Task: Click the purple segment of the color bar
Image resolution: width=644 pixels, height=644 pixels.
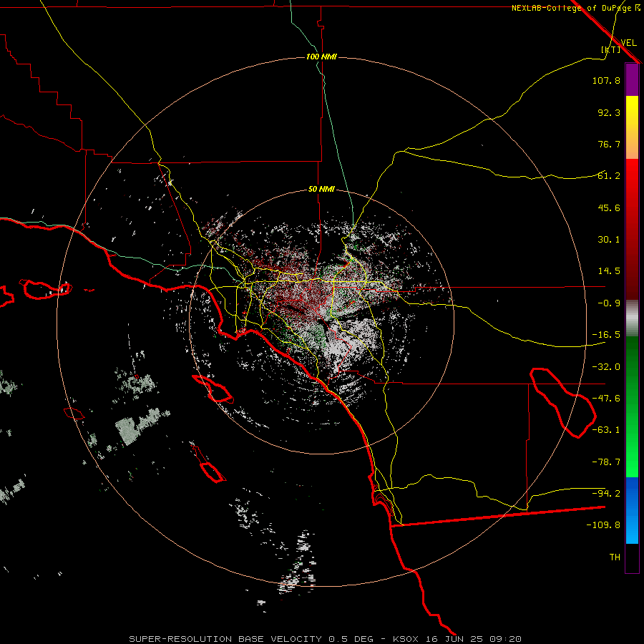Action: (x=632, y=79)
